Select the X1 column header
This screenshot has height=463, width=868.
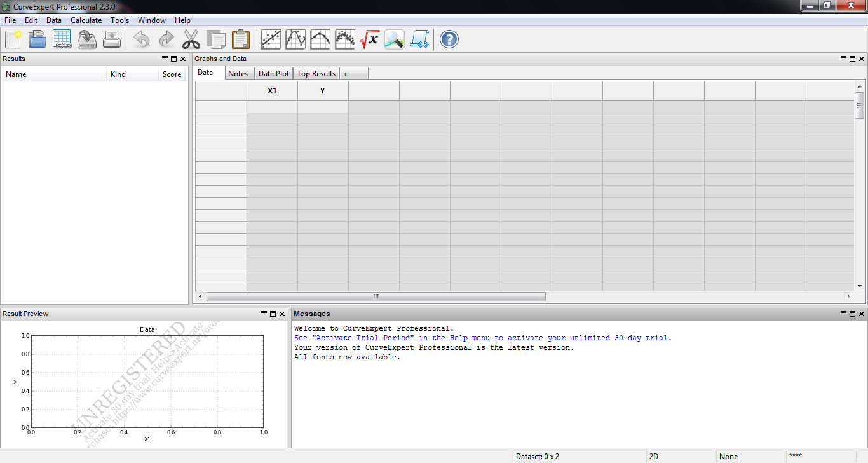click(x=272, y=91)
